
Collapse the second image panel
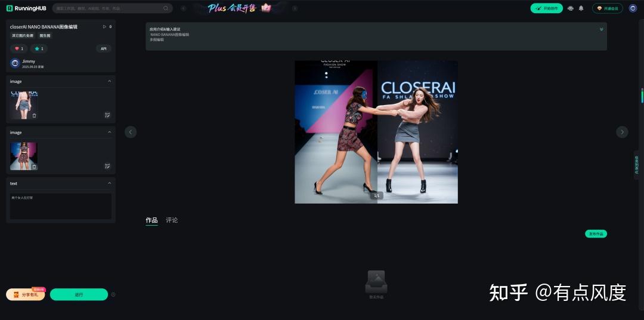click(x=109, y=133)
